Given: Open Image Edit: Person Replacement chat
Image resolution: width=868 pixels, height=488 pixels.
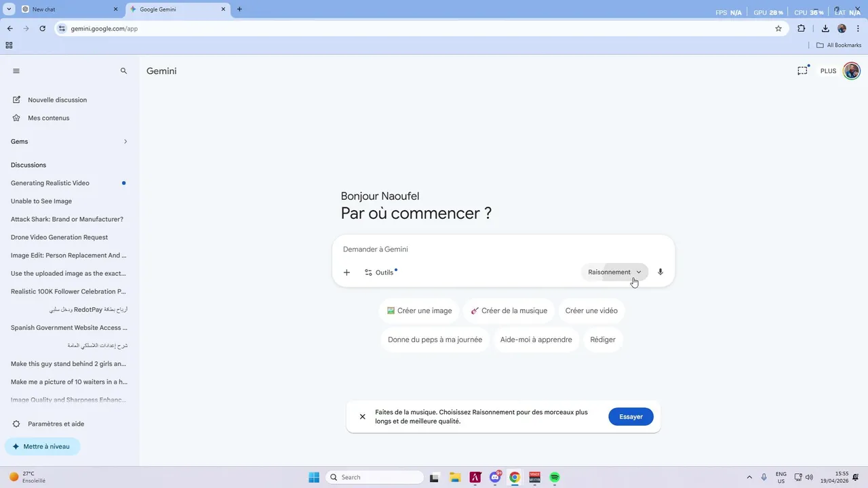Looking at the screenshot, I should click(x=68, y=256).
